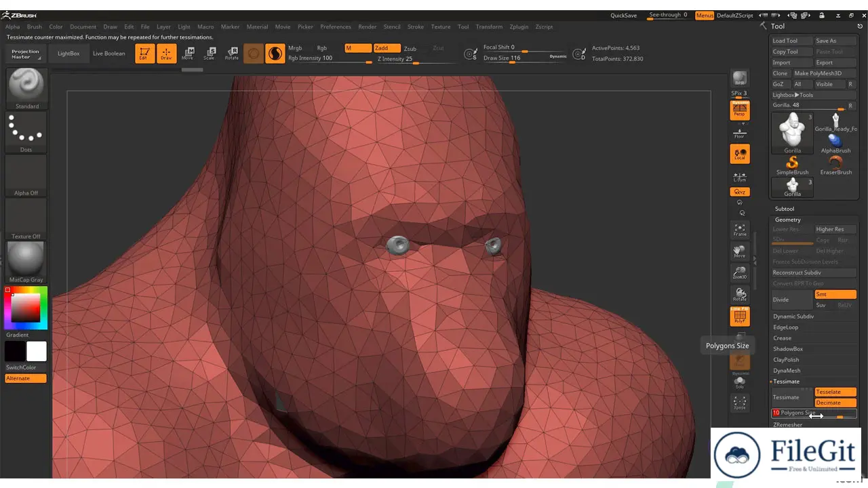Click the right-shelf Move hand icon

[740, 251]
